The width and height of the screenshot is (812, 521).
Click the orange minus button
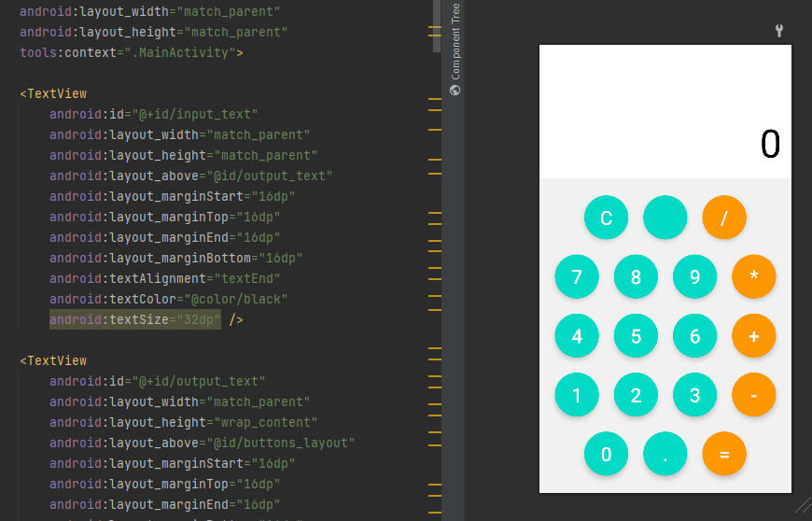[753, 395]
